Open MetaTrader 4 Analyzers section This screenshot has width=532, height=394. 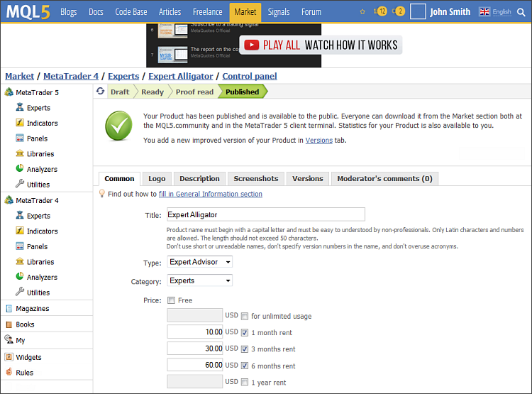pos(42,278)
